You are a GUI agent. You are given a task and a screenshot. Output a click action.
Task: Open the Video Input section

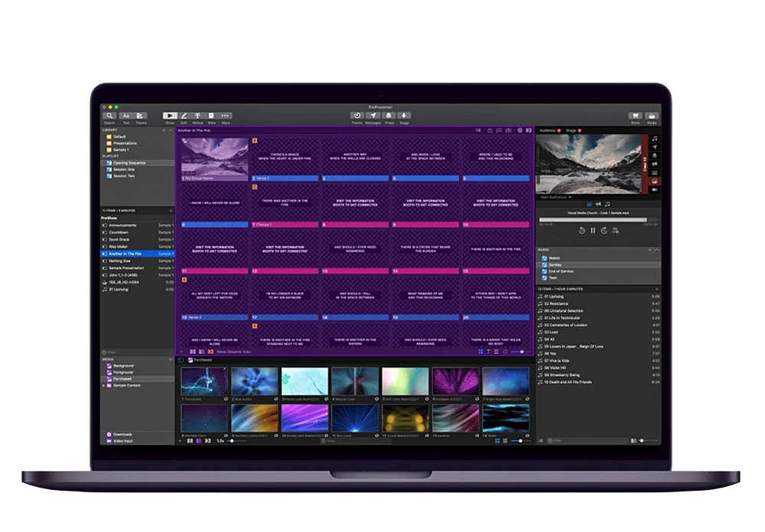(137, 441)
